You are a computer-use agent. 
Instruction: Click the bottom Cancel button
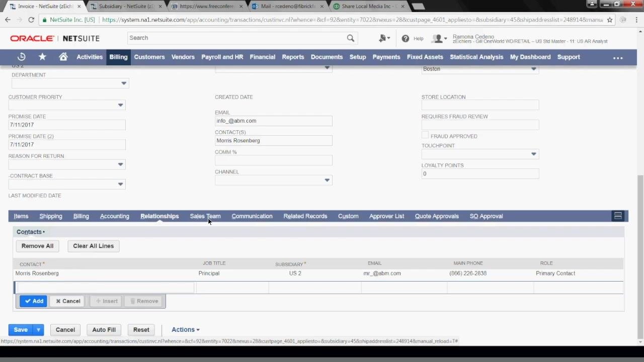point(65,330)
